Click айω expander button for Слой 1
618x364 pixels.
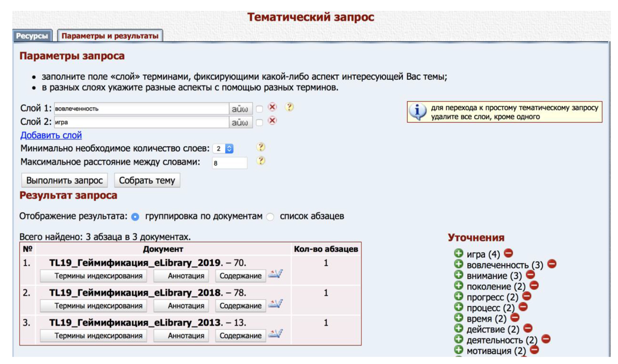coord(240,109)
